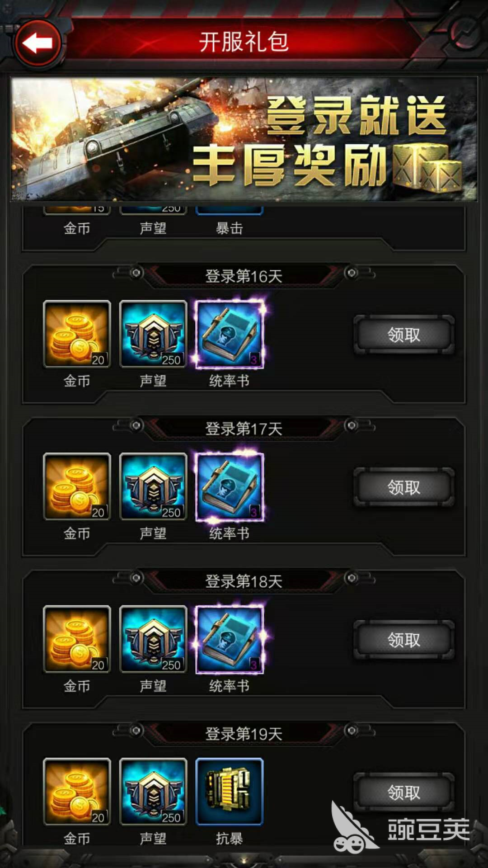
Task: Tap the Day 16 统率书 book icon
Action: 230,334
